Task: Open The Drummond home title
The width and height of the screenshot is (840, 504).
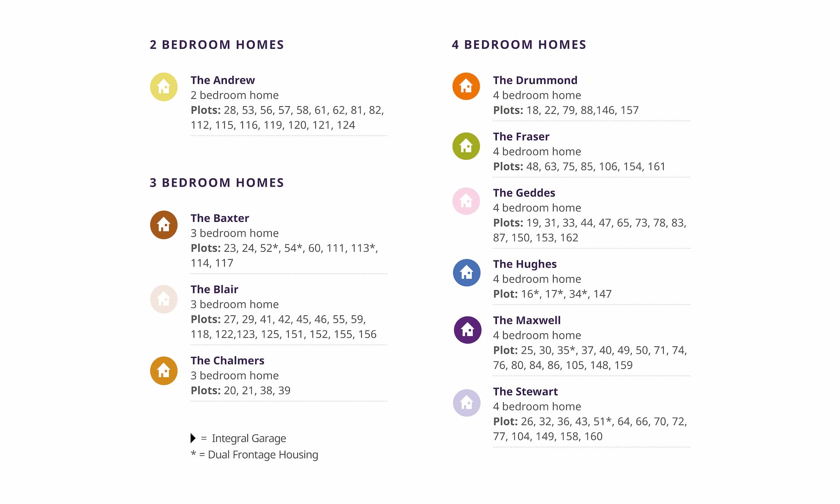Action: pyautogui.click(x=535, y=80)
